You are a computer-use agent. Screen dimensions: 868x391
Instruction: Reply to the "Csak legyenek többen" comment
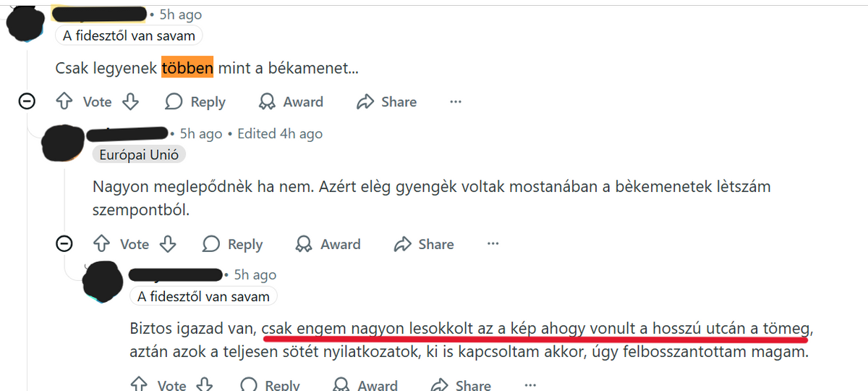point(195,102)
